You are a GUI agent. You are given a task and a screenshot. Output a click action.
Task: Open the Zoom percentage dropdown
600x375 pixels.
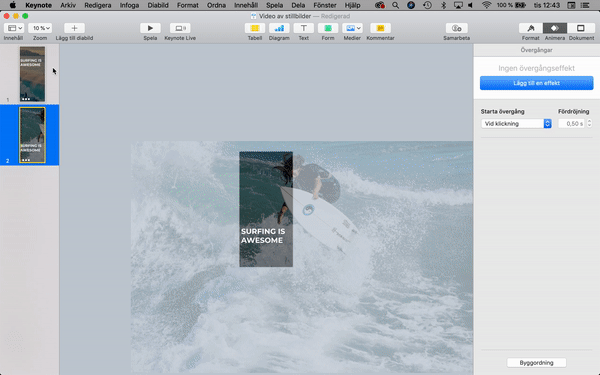point(40,28)
